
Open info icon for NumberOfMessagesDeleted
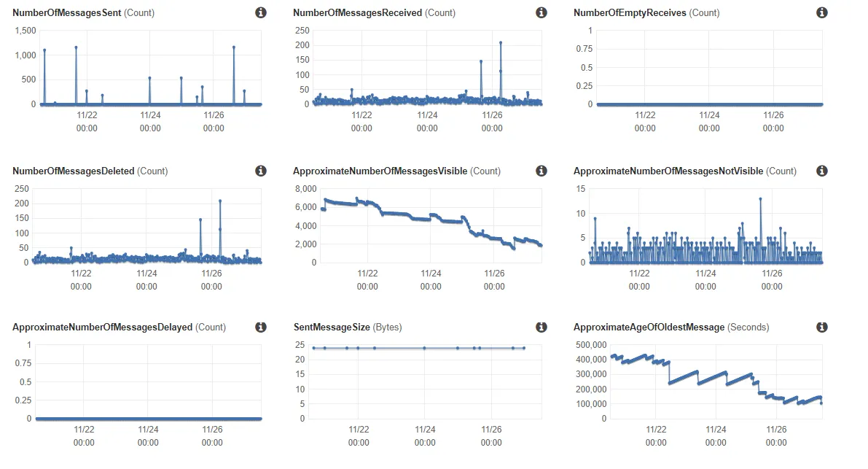coord(261,171)
